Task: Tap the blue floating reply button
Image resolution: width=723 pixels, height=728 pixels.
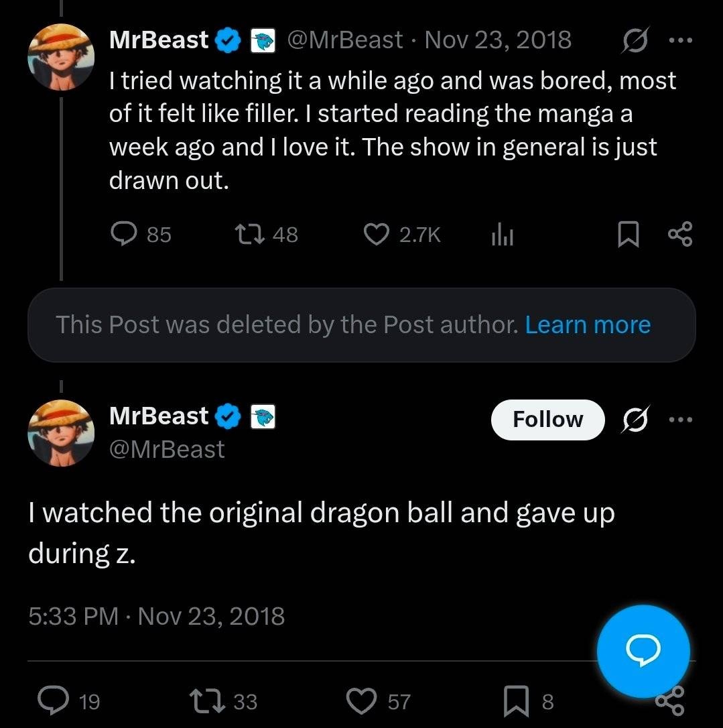Action: click(x=643, y=650)
